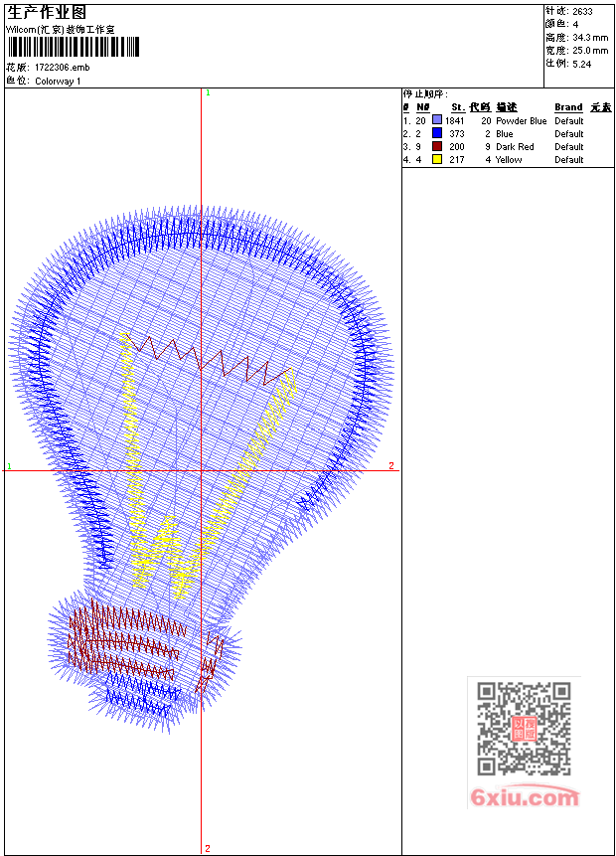Viewport: 616px width, 856px height.
Task: Click the Blue thread color swatch
Action: (x=437, y=133)
